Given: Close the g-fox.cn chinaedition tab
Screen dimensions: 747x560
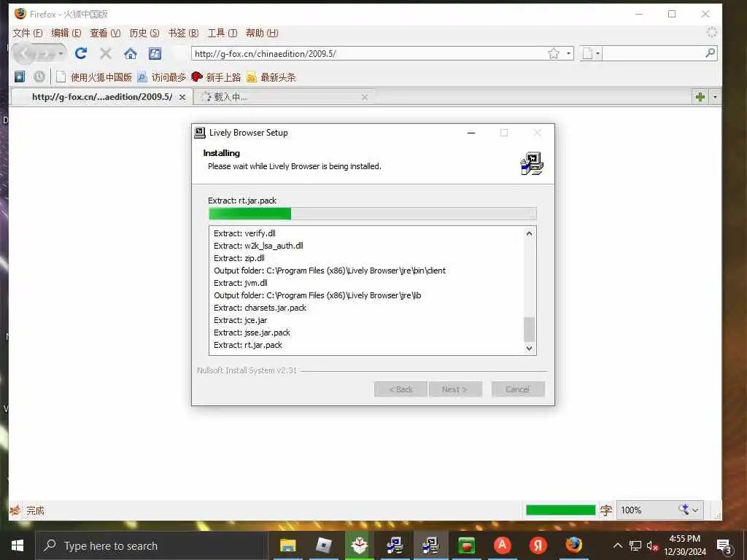Looking at the screenshot, I should pos(182,97).
